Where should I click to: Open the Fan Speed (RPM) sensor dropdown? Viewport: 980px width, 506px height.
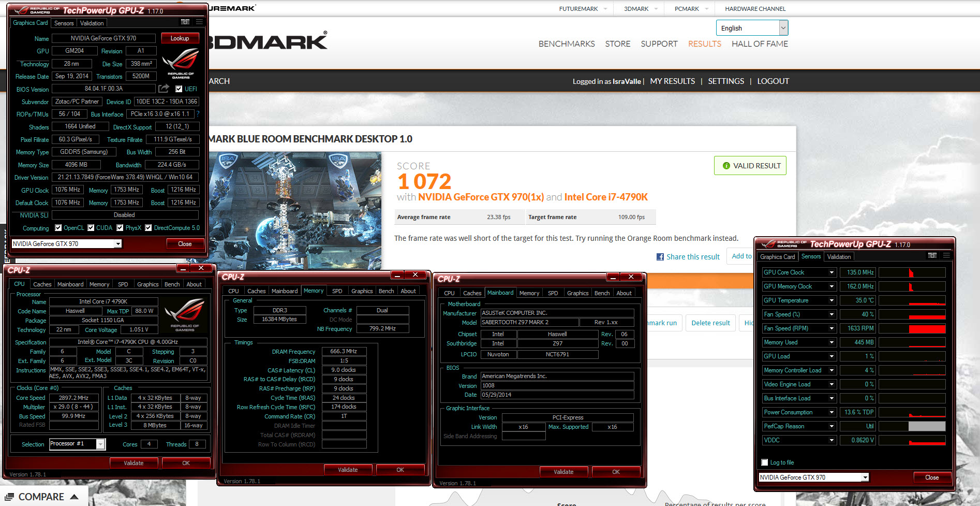coord(832,328)
